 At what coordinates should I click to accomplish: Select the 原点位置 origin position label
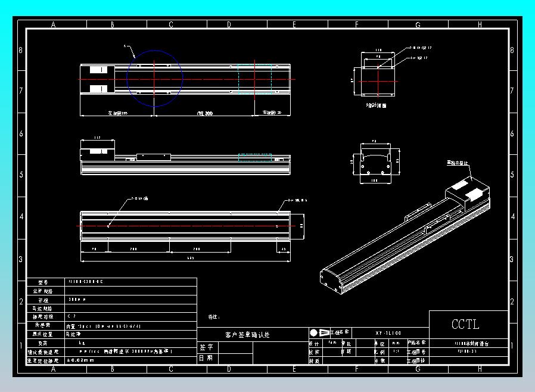tap(43, 334)
